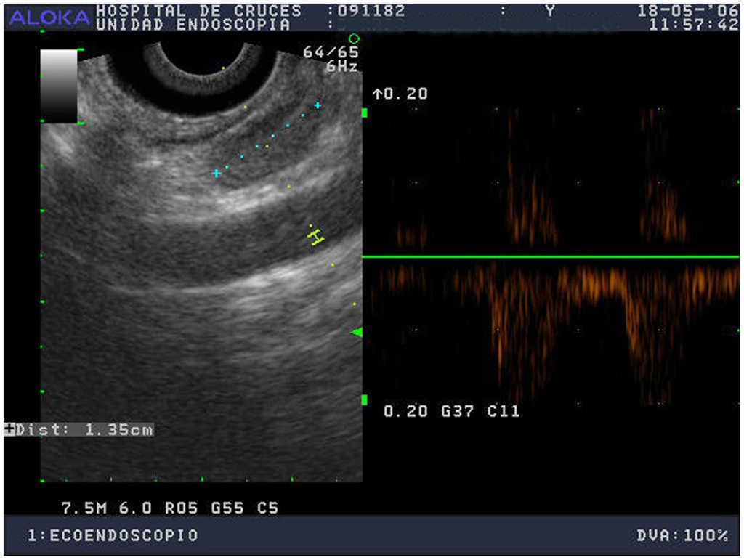The height and width of the screenshot is (560, 744).
Task: Click the top green square scale marker
Action: [365, 113]
